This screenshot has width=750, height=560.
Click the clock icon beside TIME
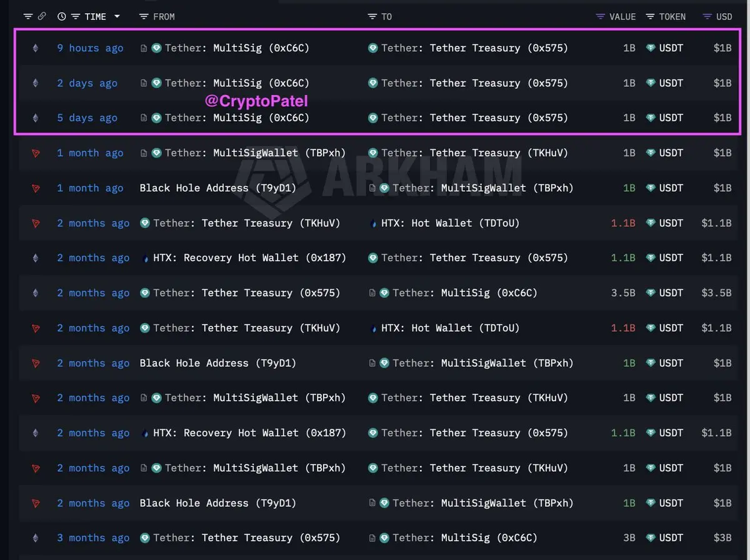[61, 16]
